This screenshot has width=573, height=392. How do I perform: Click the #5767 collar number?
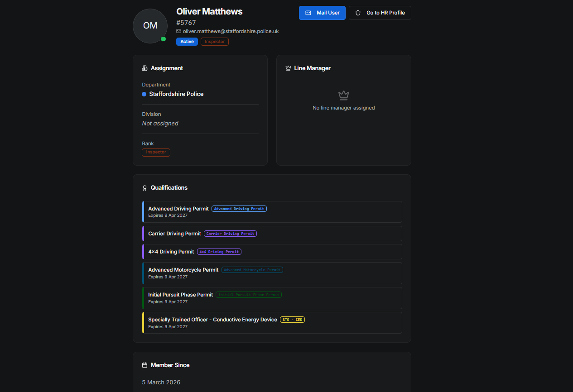click(x=186, y=23)
